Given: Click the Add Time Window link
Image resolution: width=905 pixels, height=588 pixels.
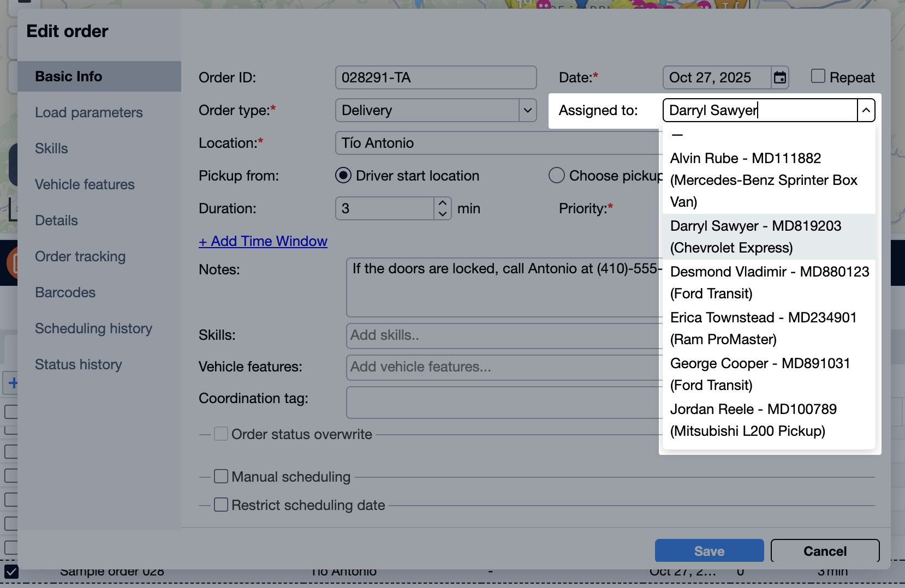Looking at the screenshot, I should [x=263, y=241].
